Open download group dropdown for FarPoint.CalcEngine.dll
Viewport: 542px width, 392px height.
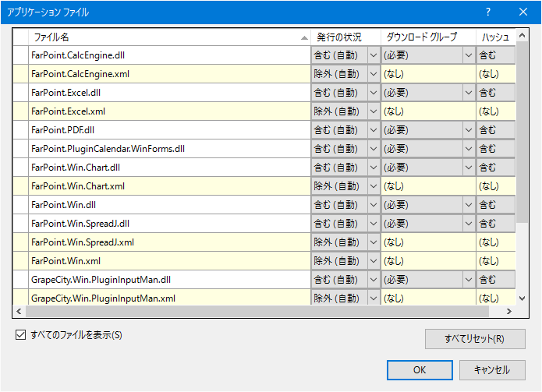pos(469,55)
